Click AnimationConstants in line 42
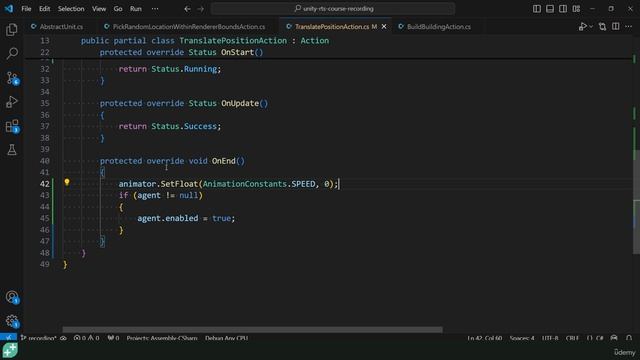Image resolution: width=640 pixels, height=360 pixels. (x=244, y=184)
